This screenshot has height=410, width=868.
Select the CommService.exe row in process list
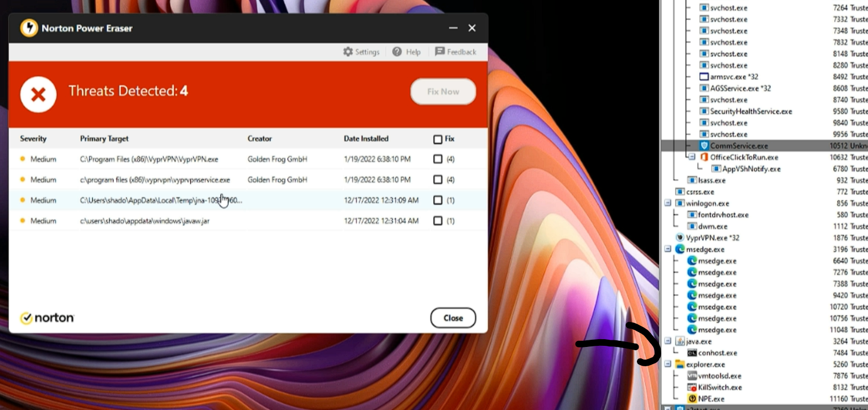click(x=765, y=146)
